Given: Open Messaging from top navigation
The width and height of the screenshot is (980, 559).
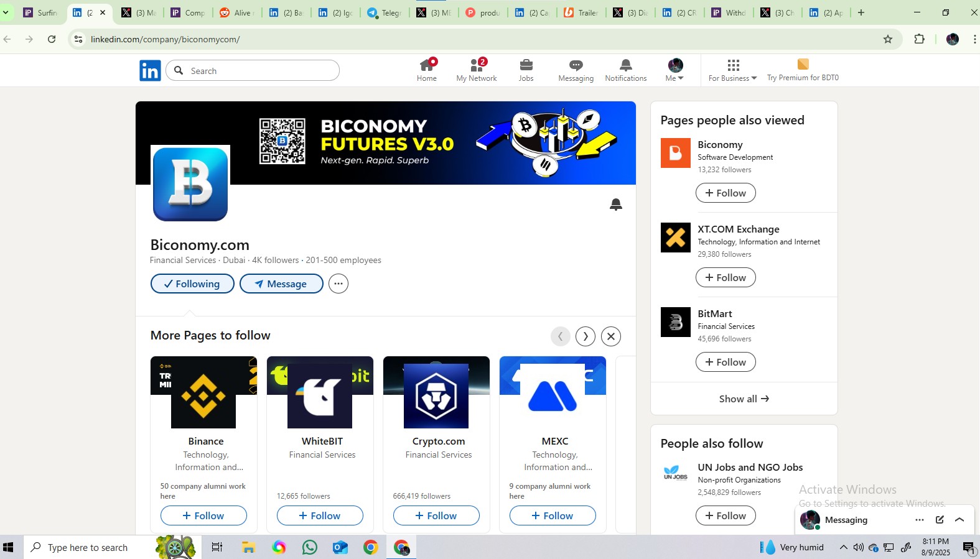Looking at the screenshot, I should (x=576, y=70).
